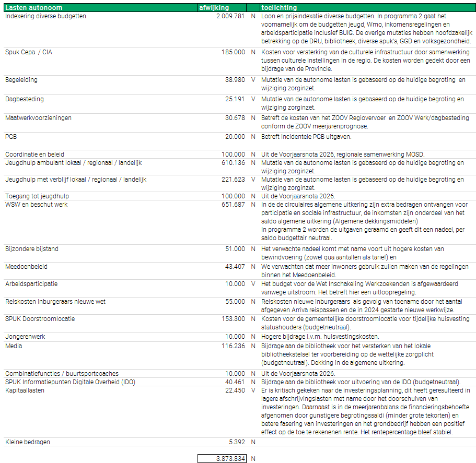Select the boxed total 3.873.834
This screenshot has width=476, height=463.
click(222, 459)
